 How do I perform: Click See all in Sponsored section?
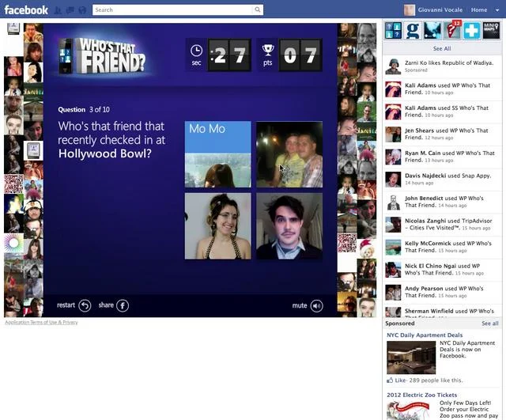[x=490, y=324]
